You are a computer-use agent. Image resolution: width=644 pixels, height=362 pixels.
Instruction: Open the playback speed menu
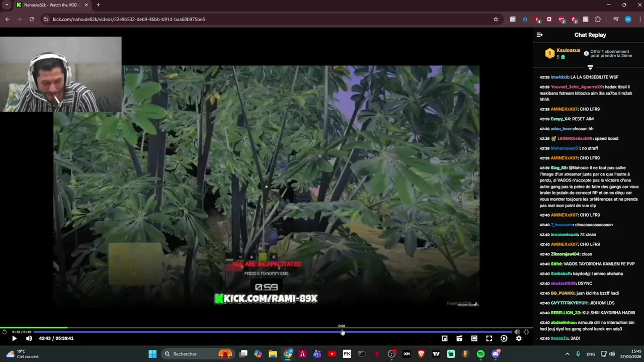point(504,338)
